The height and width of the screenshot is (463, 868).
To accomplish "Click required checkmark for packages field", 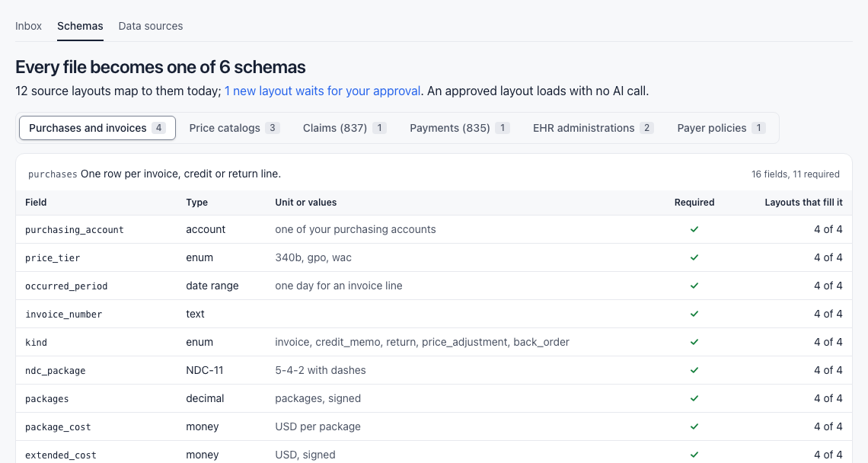I will coord(694,399).
